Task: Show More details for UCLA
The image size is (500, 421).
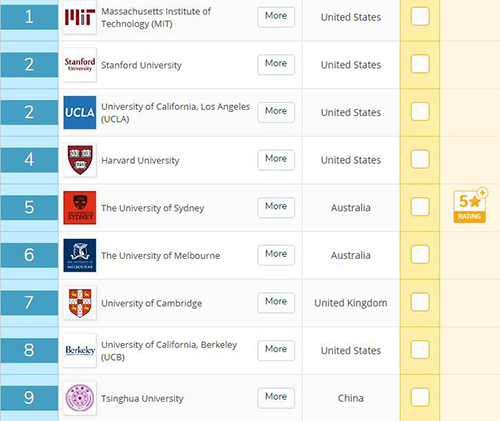Action: pos(276,112)
